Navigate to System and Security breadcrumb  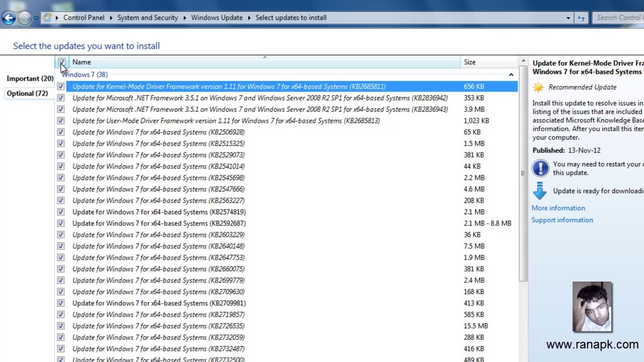pos(147,18)
